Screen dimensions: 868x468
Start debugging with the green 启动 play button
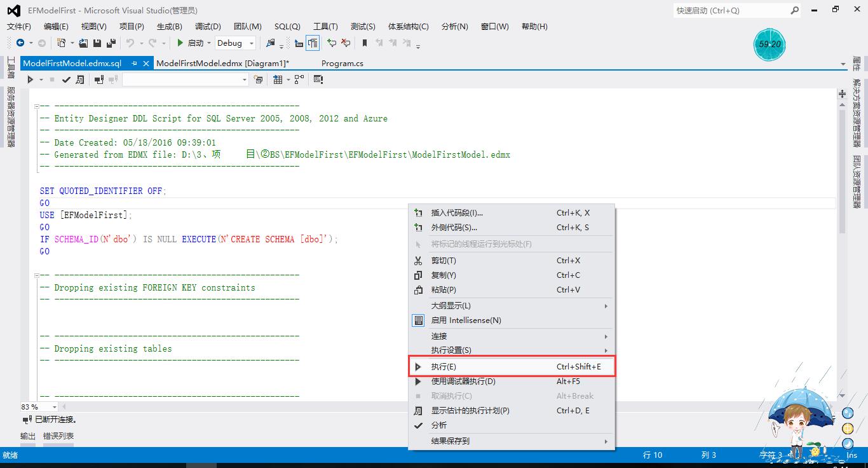191,43
